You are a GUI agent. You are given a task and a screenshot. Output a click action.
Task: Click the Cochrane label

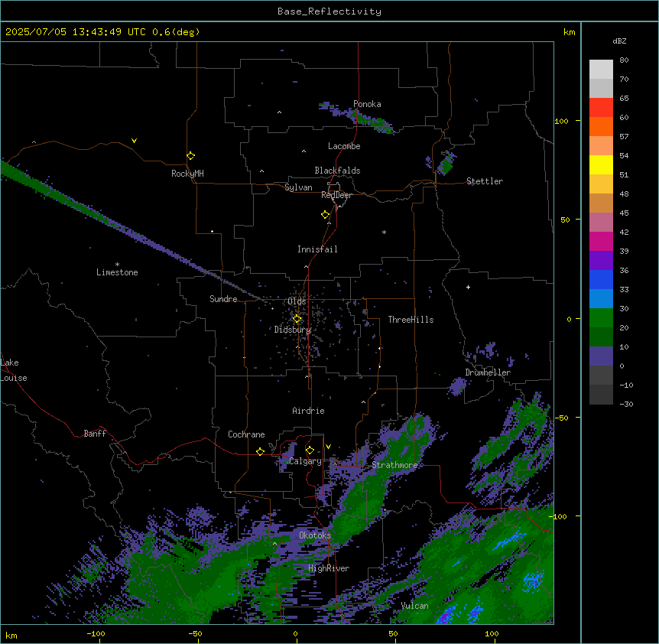(x=246, y=434)
